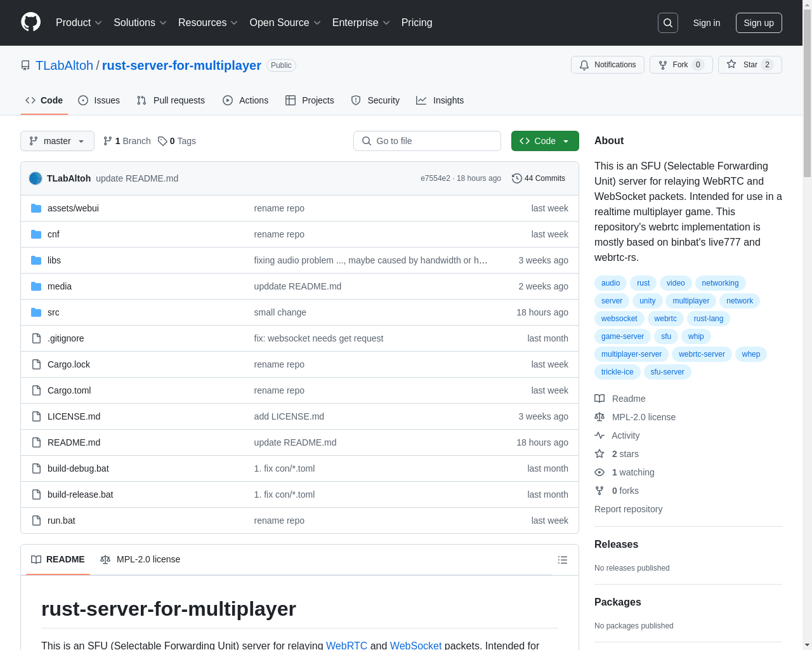Open the master branch dropdown

click(x=57, y=141)
